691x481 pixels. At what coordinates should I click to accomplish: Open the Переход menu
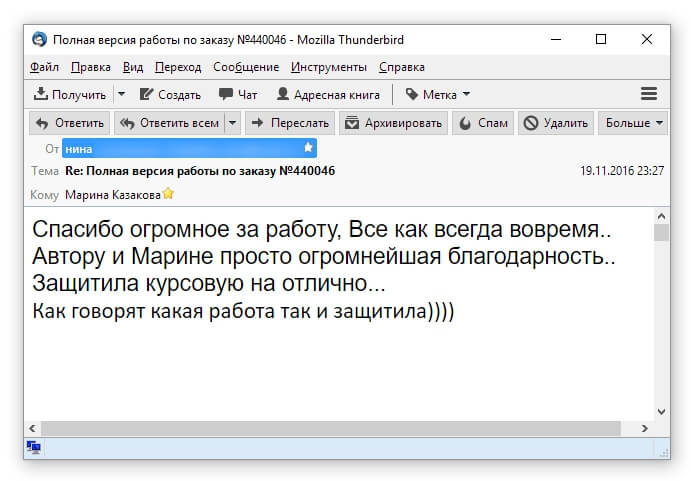click(178, 67)
